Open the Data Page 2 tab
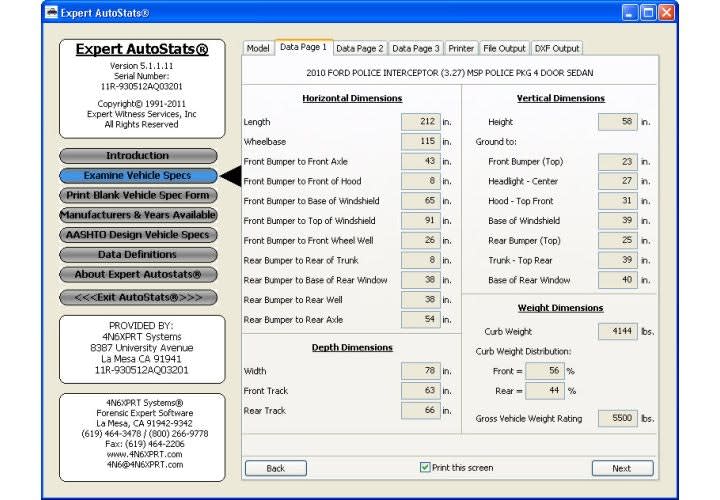The height and width of the screenshot is (500, 720). point(359,48)
